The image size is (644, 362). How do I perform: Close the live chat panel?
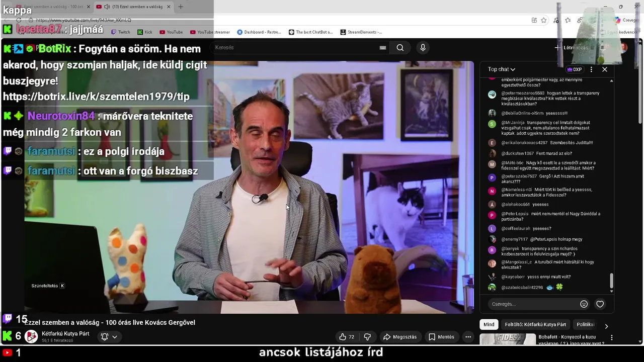(605, 69)
